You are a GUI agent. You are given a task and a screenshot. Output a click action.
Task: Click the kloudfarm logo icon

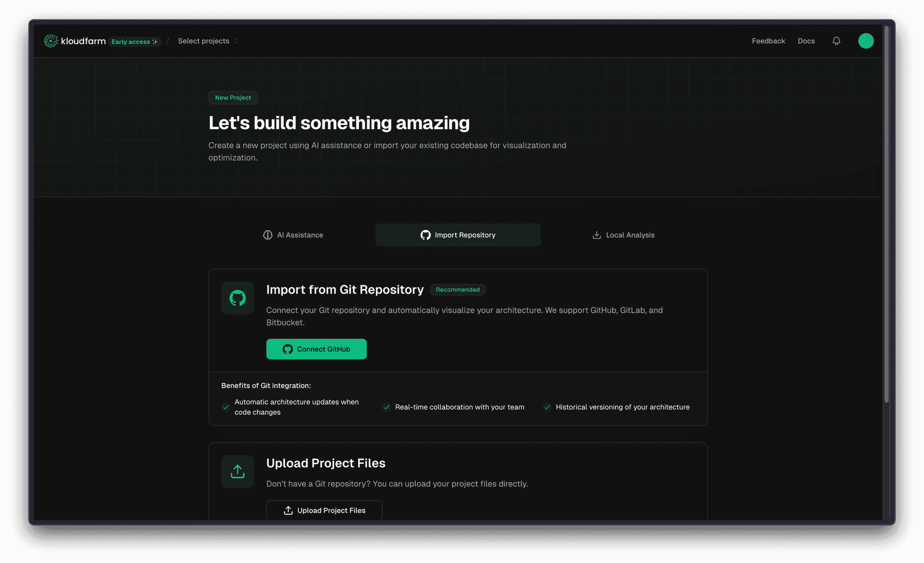click(x=51, y=41)
